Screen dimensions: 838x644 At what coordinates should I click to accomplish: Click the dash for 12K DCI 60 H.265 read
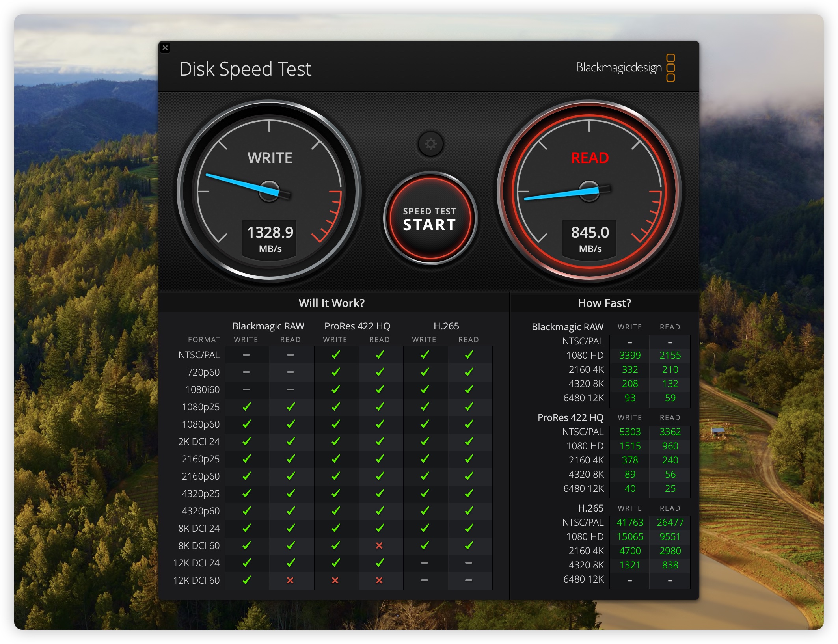click(x=469, y=580)
